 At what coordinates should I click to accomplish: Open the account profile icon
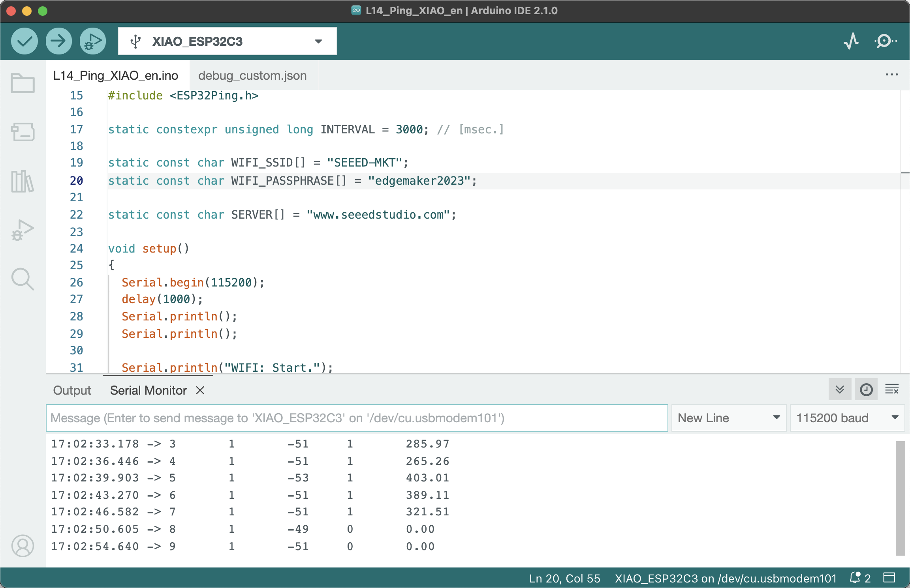tap(23, 546)
